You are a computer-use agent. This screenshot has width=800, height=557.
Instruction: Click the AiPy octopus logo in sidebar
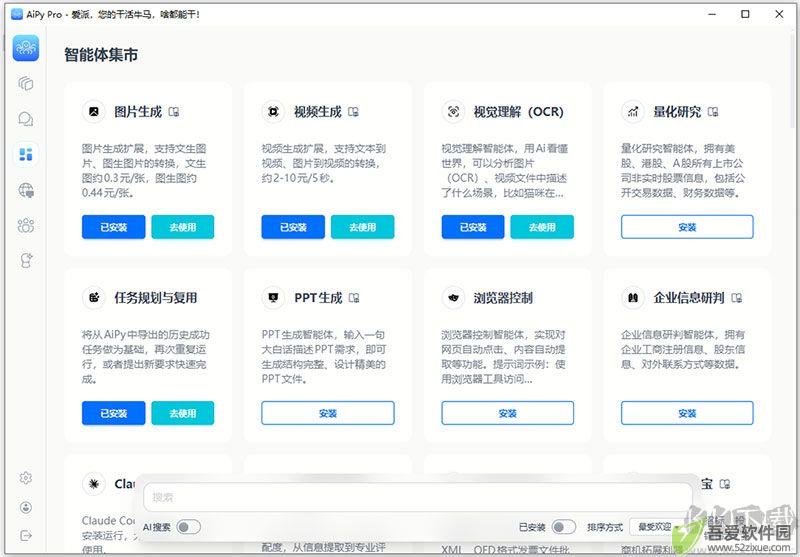coord(26,48)
